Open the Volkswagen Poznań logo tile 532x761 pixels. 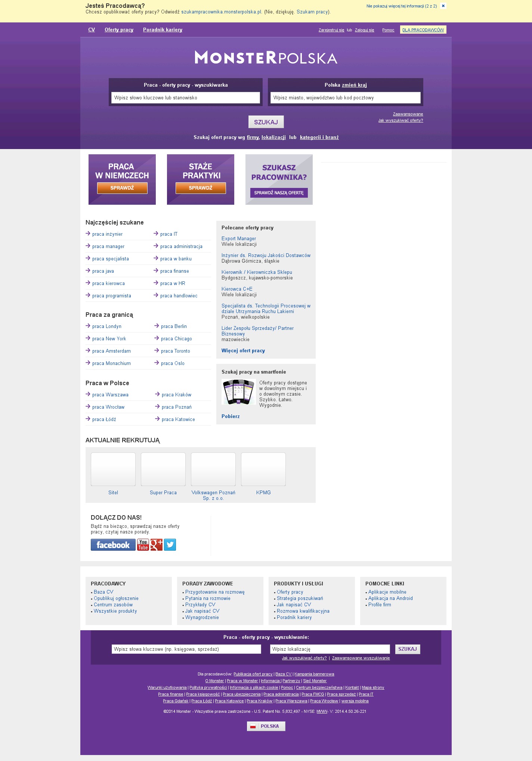point(213,469)
